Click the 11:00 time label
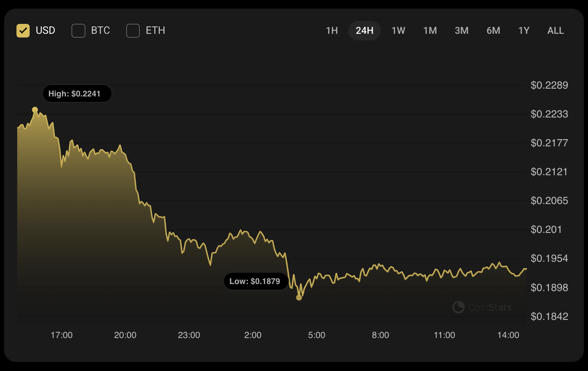The width and height of the screenshot is (588, 371). (x=444, y=335)
